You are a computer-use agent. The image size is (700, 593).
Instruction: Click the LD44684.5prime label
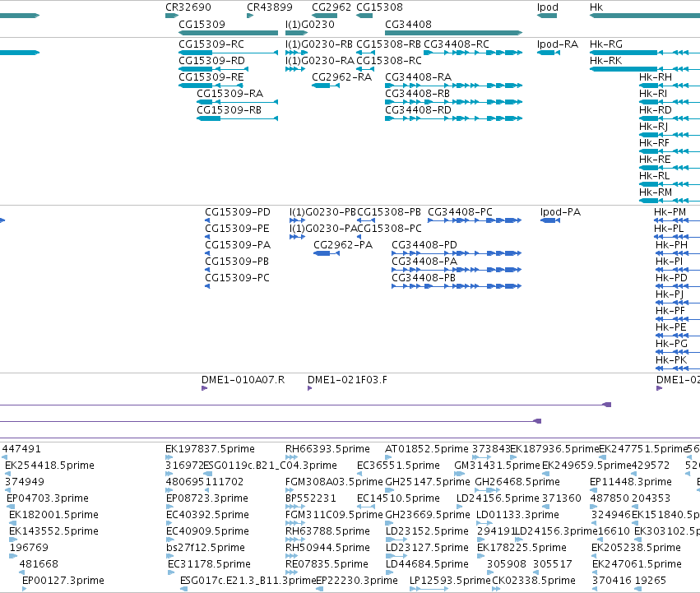point(427,564)
